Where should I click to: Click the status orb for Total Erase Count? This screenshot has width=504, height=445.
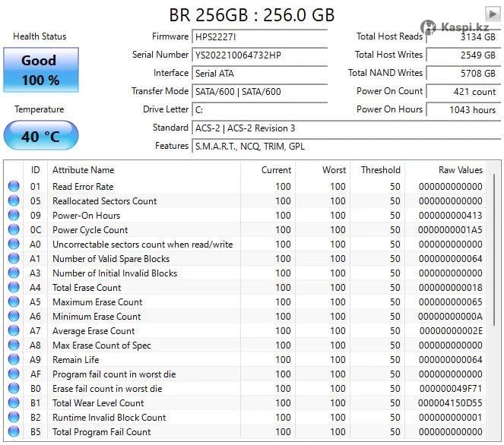coord(14,288)
